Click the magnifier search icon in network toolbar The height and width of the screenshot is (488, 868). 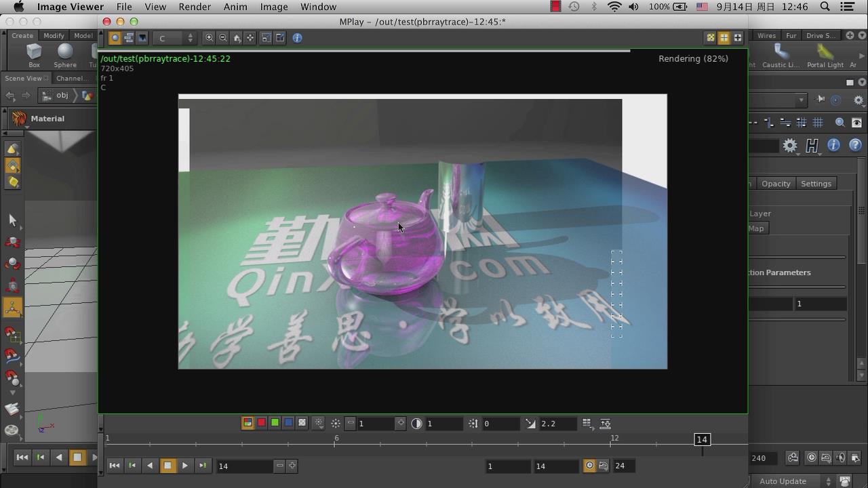click(x=840, y=123)
